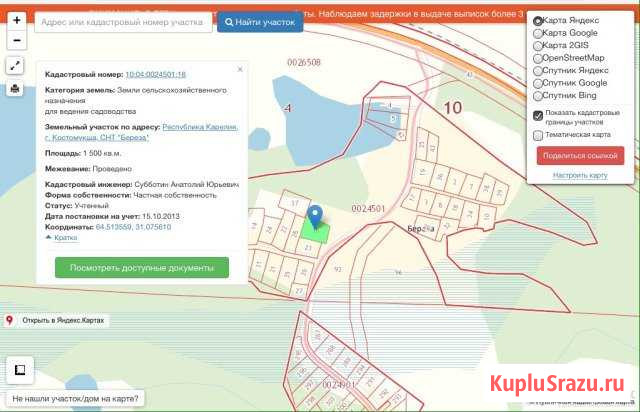Select Спутник Bing radio option
This screenshot has width=640, height=412.
(x=538, y=96)
